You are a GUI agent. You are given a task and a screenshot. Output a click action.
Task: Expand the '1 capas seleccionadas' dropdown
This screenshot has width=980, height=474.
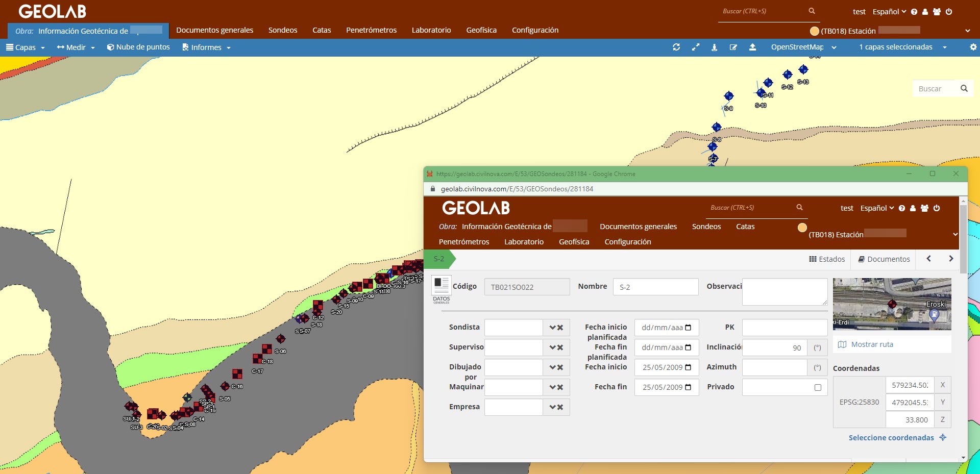click(902, 47)
